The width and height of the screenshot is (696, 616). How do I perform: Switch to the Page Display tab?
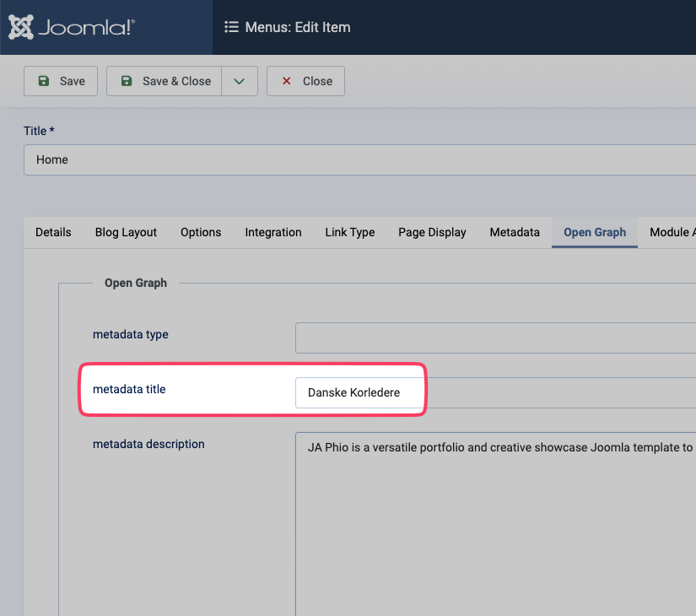click(x=432, y=232)
